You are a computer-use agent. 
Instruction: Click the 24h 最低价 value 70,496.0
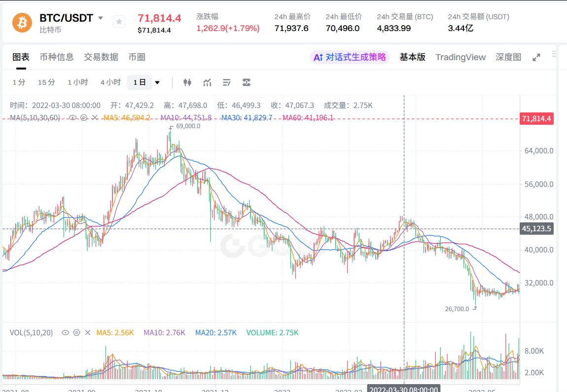(343, 28)
